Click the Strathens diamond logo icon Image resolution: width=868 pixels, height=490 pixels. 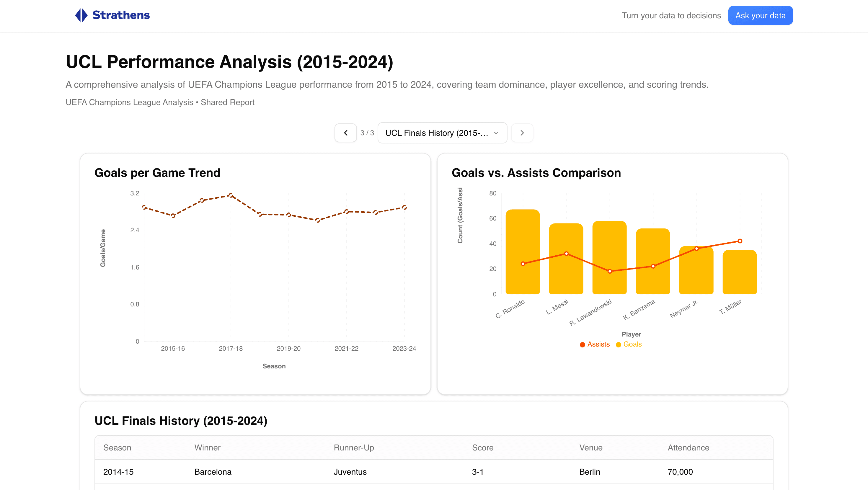pyautogui.click(x=81, y=15)
